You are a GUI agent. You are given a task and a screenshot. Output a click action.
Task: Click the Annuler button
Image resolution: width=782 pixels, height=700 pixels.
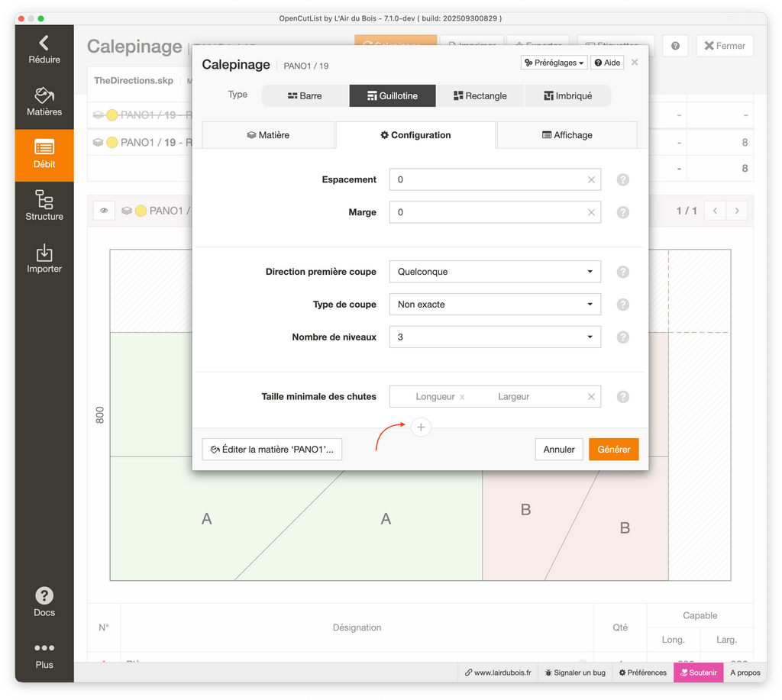pyautogui.click(x=559, y=450)
